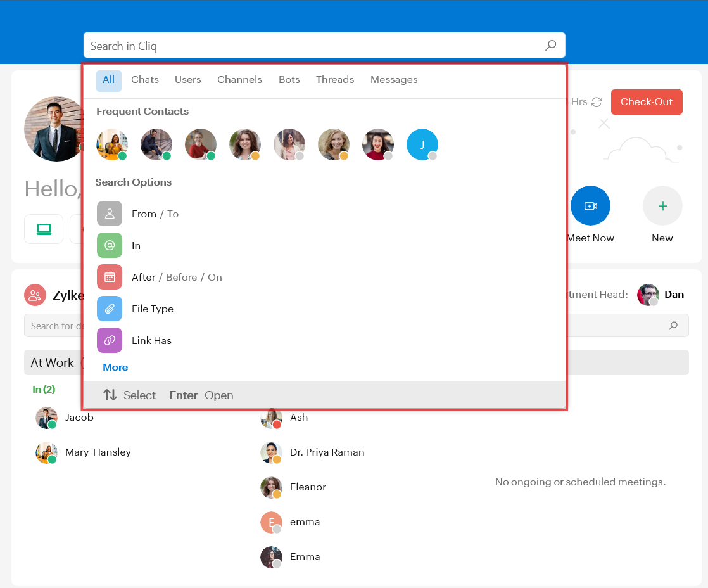Click the green plus New icon
The width and height of the screenshot is (708, 588).
pos(662,206)
